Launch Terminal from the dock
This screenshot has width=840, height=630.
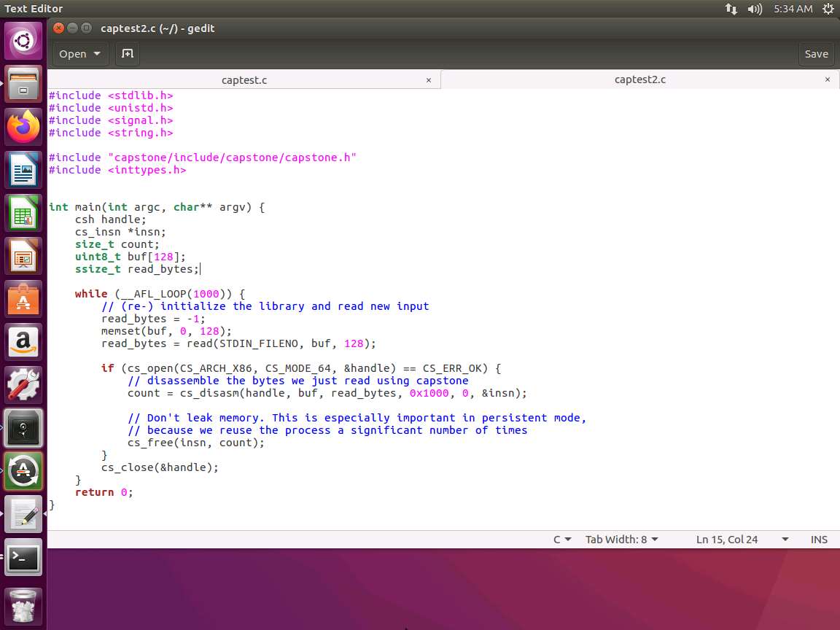pos(23,559)
